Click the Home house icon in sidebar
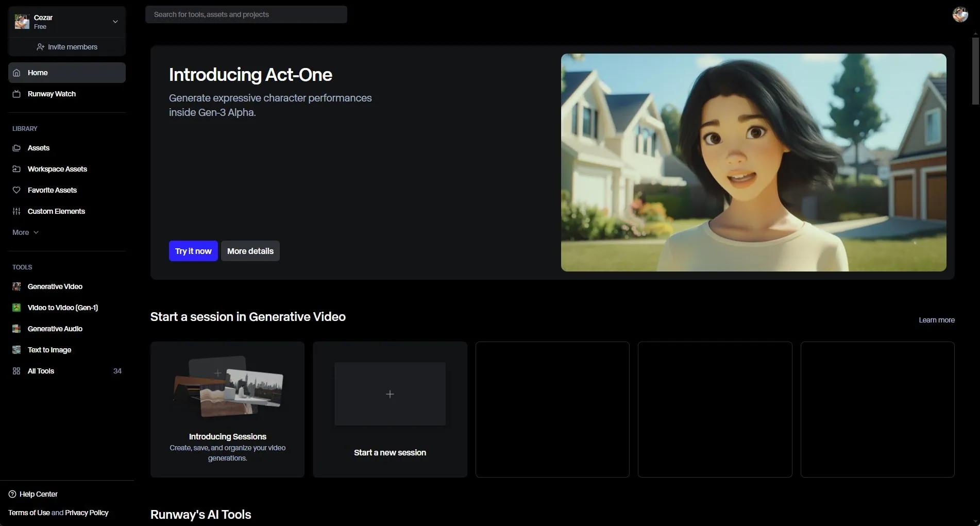This screenshot has height=526, width=980. pyautogui.click(x=16, y=73)
